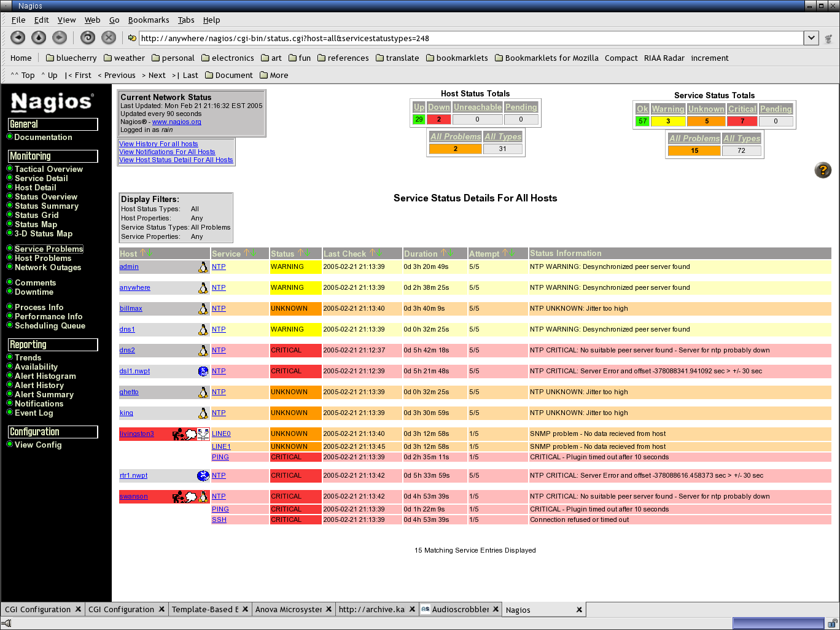Click the status bar progress bar

click(x=777, y=623)
